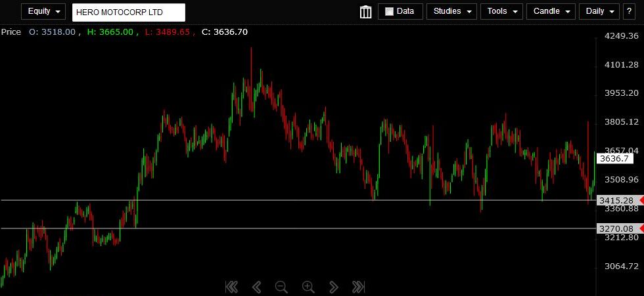Viewport: 644px width, 296px height.
Task: Open the Tools menu
Action: (501, 12)
